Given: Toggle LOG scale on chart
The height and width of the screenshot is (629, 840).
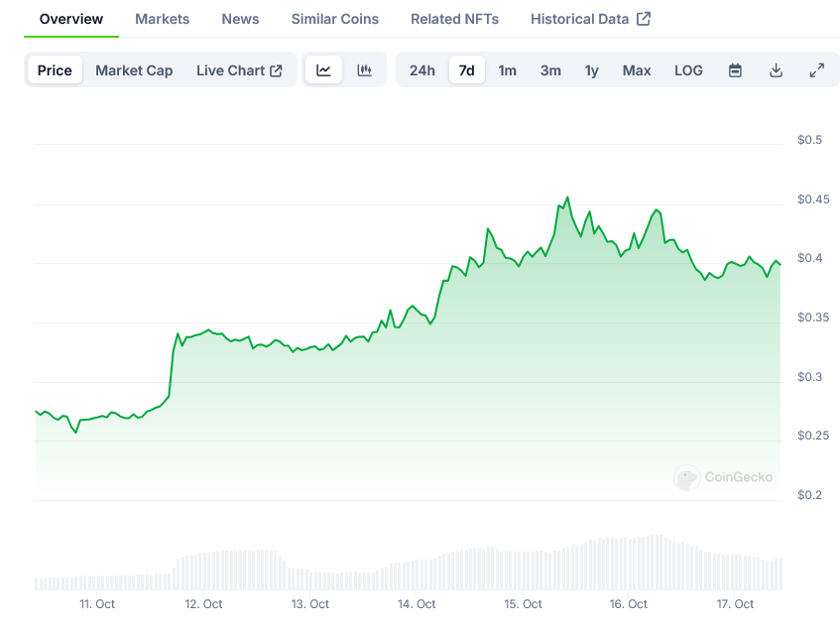Looking at the screenshot, I should pyautogui.click(x=688, y=70).
